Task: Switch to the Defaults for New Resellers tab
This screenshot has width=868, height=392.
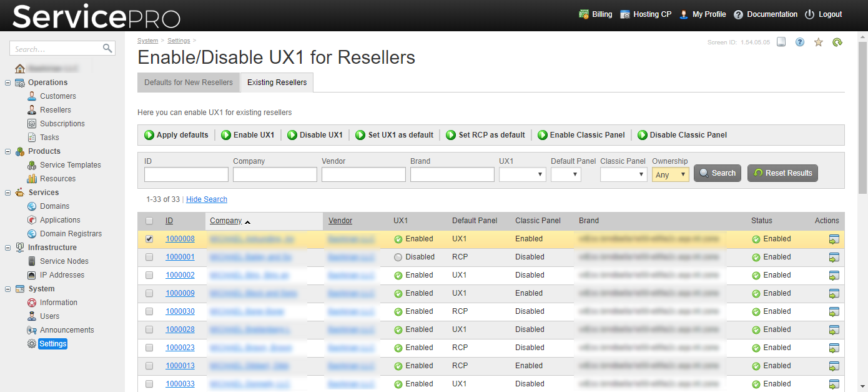Action: [x=189, y=83]
